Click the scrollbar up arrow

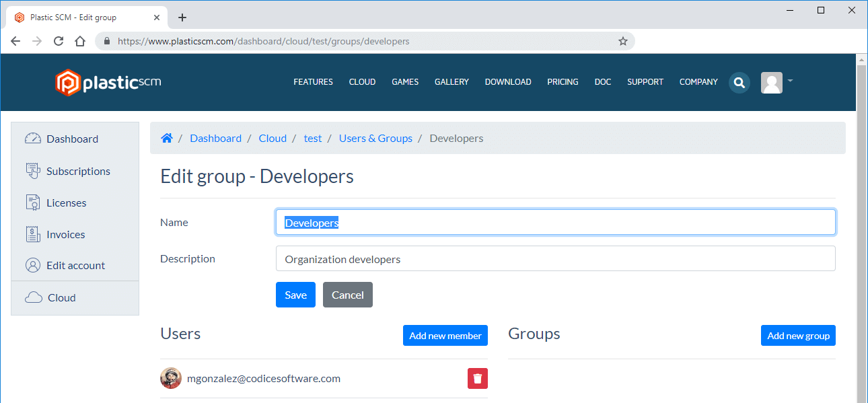[x=861, y=60]
